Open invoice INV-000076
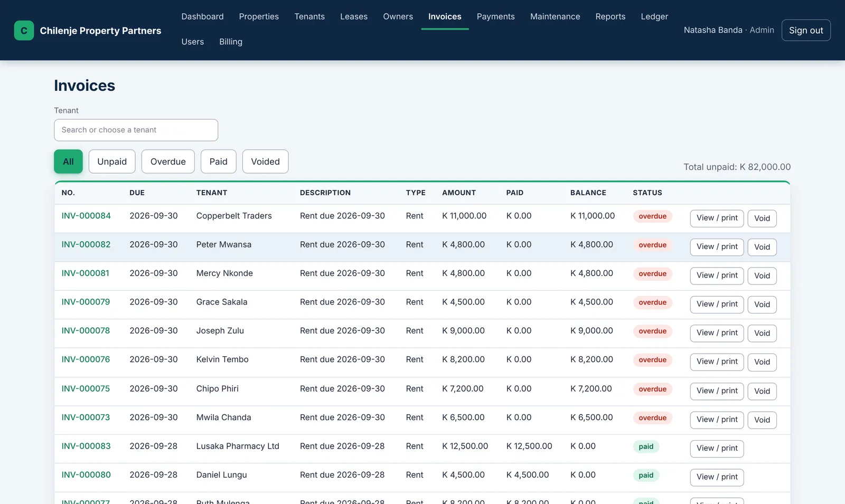This screenshot has width=845, height=504. click(x=86, y=359)
